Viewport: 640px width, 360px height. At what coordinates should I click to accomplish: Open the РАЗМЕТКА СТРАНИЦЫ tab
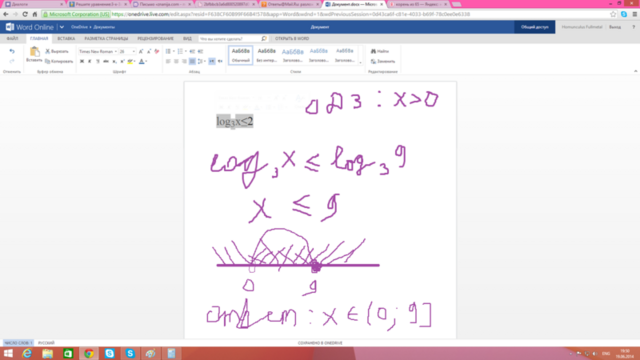tap(106, 38)
